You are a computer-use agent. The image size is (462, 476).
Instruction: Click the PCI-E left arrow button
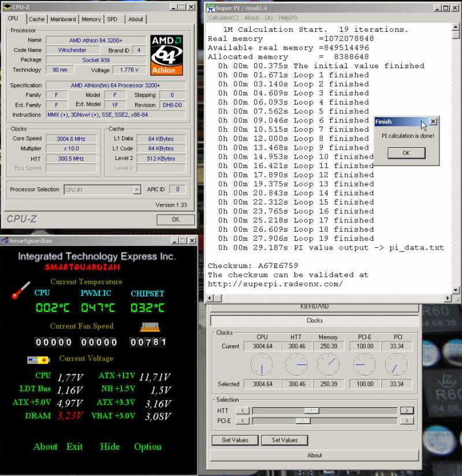243,421
